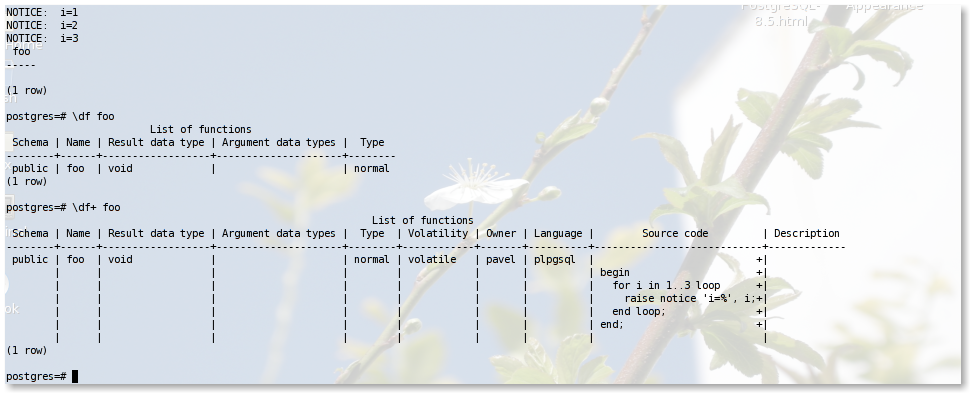Select the Description column header
The width and height of the screenshot is (970, 393).
pyautogui.click(x=807, y=233)
